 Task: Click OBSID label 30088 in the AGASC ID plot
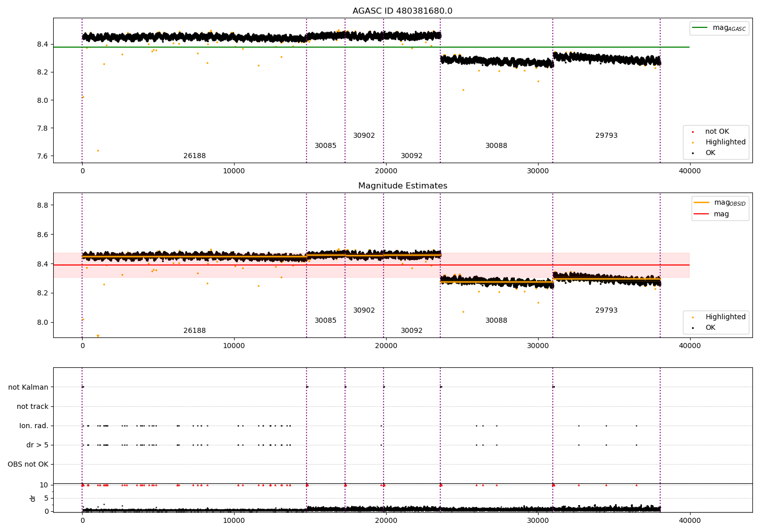coord(496,146)
